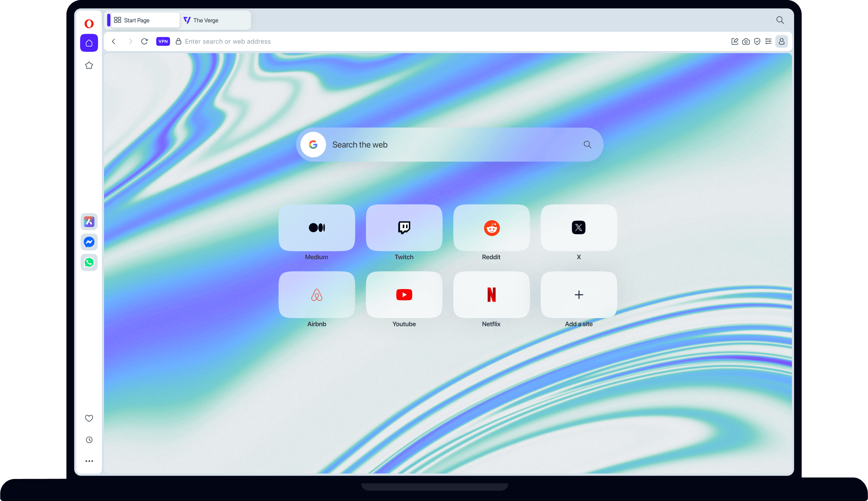The width and height of the screenshot is (868, 501).
Task: Open Easy Setup with the sliders icon
Action: point(768,42)
